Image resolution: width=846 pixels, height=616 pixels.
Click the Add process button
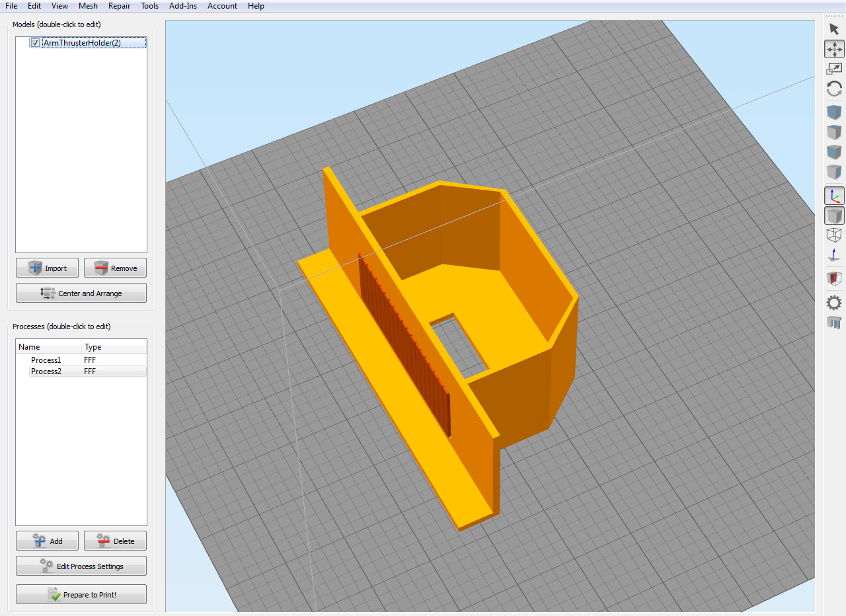[48, 541]
